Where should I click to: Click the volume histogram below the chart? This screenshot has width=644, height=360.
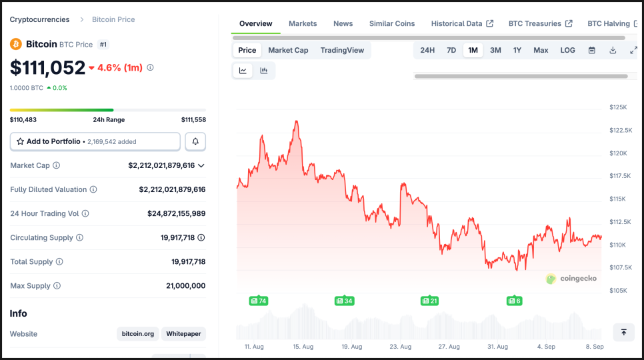point(419,321)
